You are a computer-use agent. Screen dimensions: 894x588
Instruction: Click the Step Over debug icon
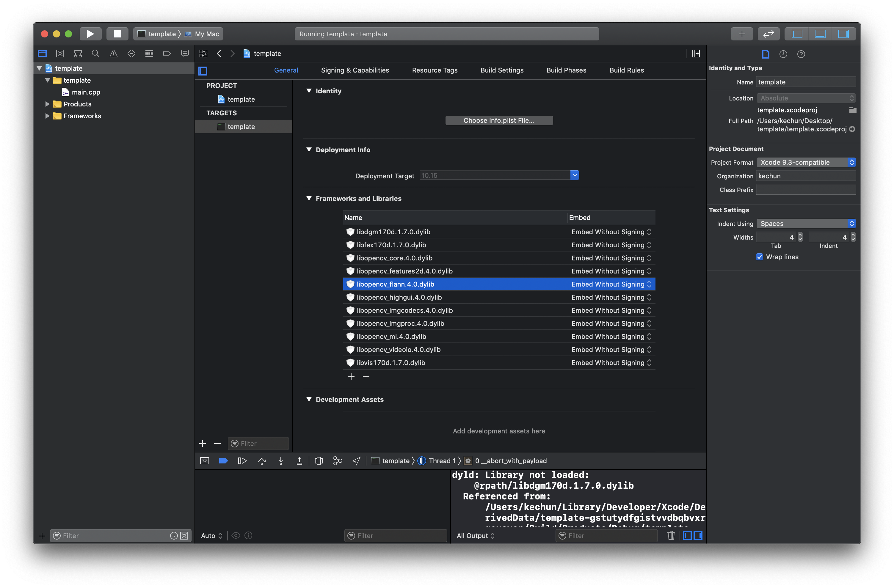(x=262, y=461)
